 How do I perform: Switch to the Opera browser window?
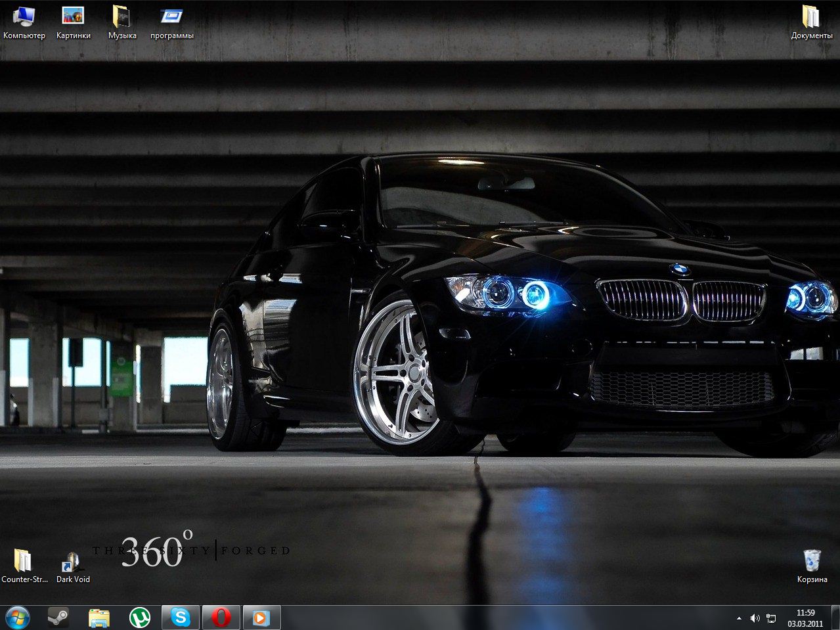tap(221, 618)
